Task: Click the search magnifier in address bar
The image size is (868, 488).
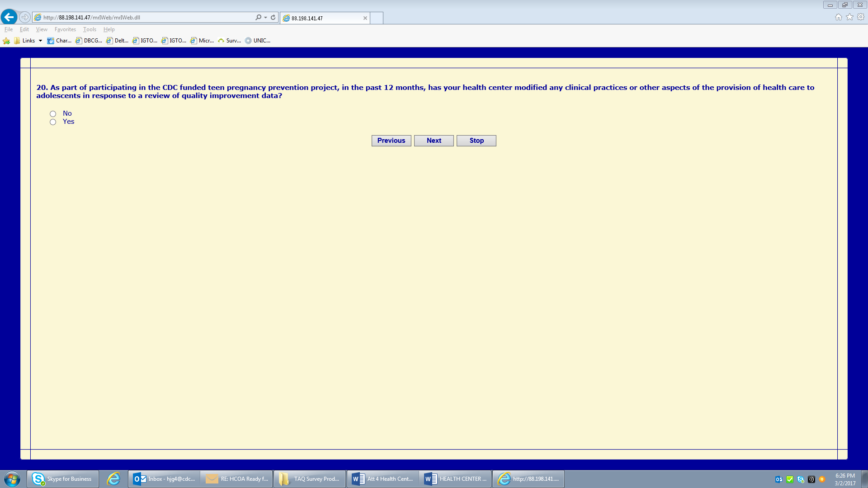Action: click(258, 17)
